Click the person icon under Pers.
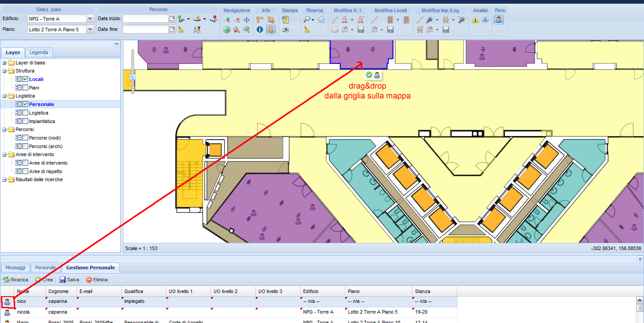The height and width of the screenshot is (323, 644). (x=498, y=20)
